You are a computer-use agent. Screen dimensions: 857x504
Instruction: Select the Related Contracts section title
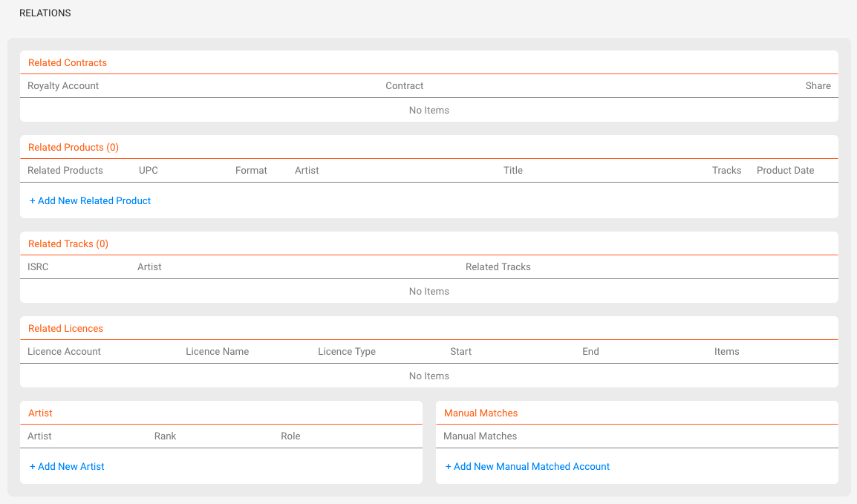click(x=68, y=63)
